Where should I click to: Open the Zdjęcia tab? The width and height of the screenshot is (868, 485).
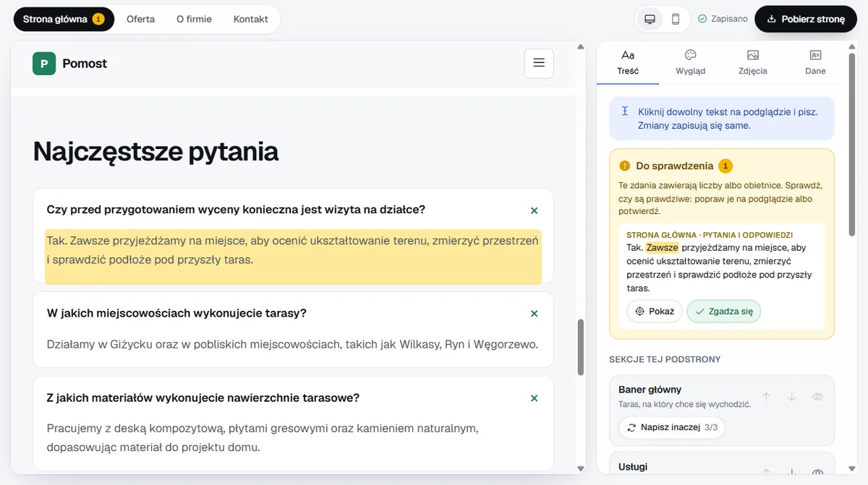click(x=753, y=63)
